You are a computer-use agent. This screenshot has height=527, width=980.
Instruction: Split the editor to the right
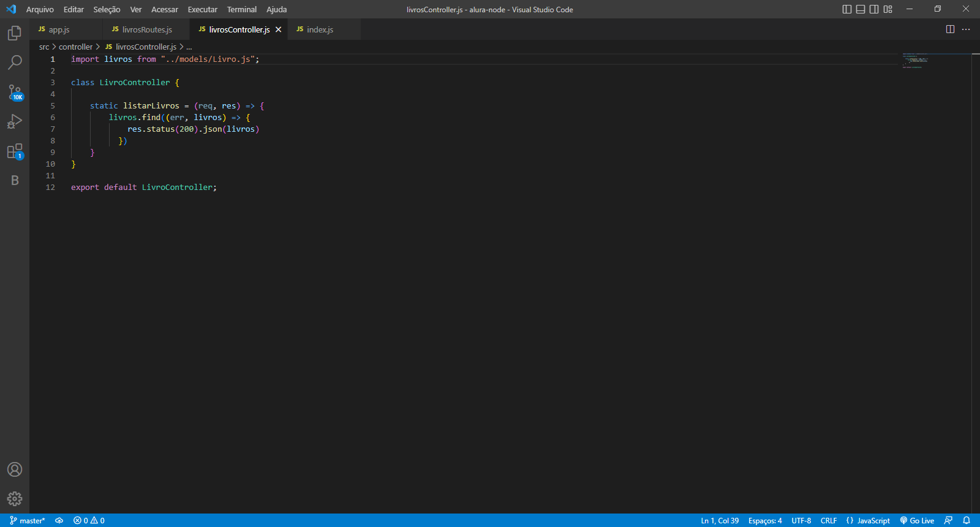tap(950, 29)
